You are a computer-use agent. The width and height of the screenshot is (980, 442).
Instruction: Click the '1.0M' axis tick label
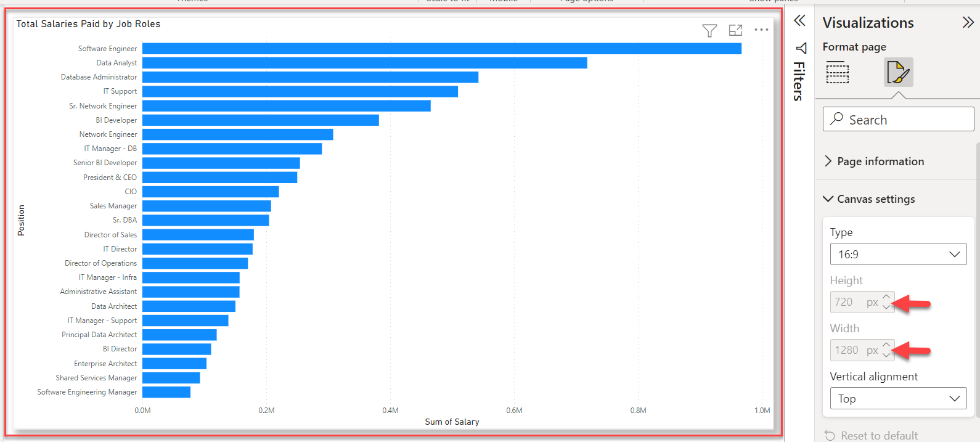(762, 410)
